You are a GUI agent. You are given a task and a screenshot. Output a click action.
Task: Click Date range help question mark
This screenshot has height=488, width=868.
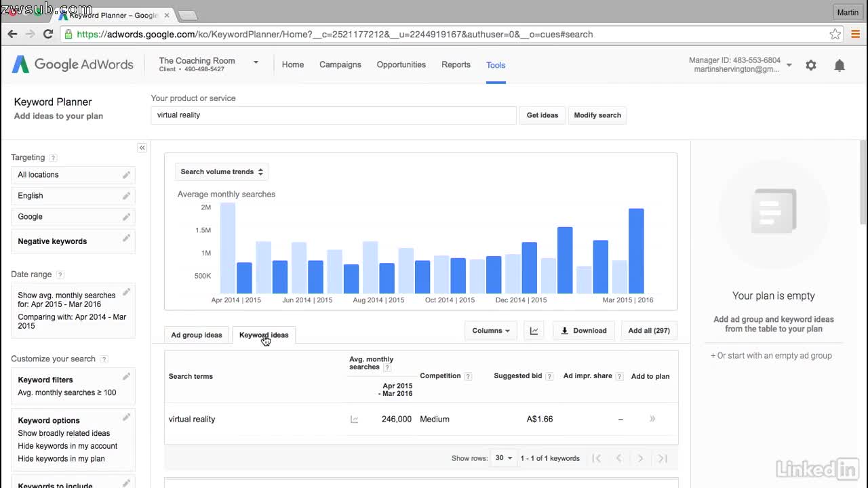click(x=60, y=275)
